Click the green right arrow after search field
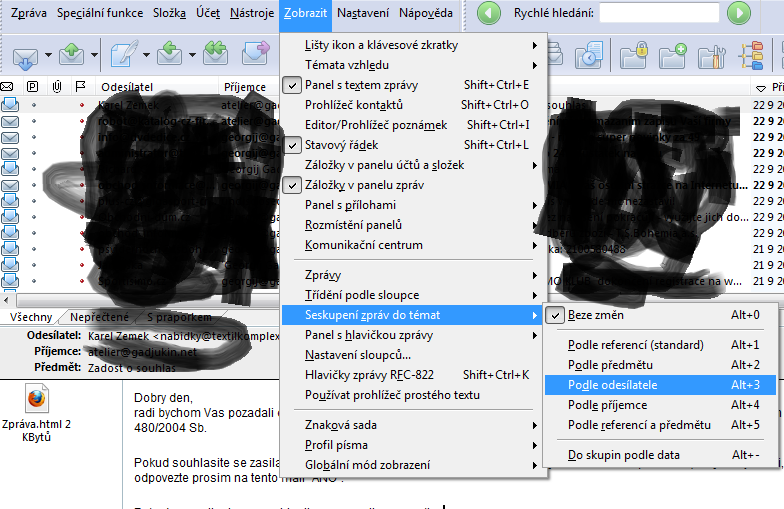The height and width of the screenshot is (509, 784). (x=738, y=13)
